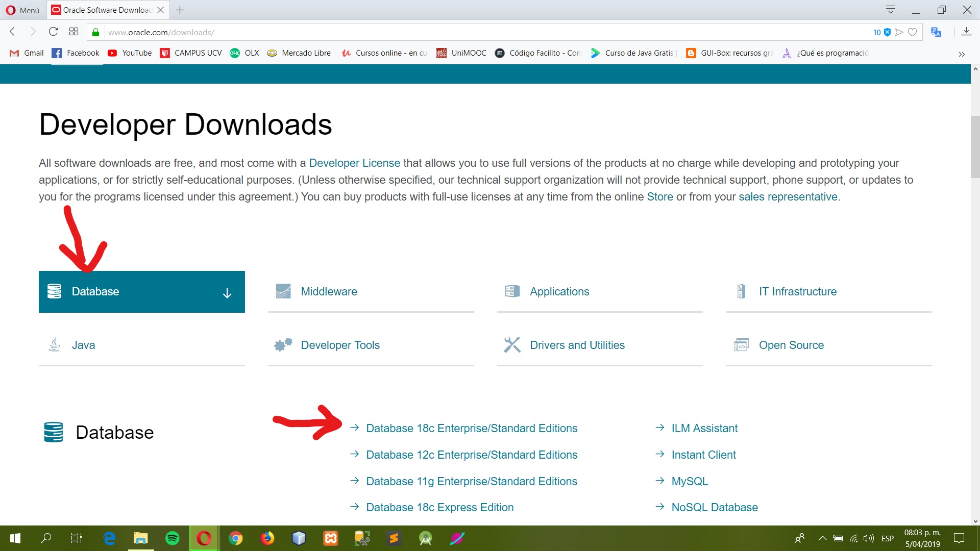Show hidden system tray icons chevron
Image resolution: width=980 pixels, height=551 pixels.
pos(822,538)
